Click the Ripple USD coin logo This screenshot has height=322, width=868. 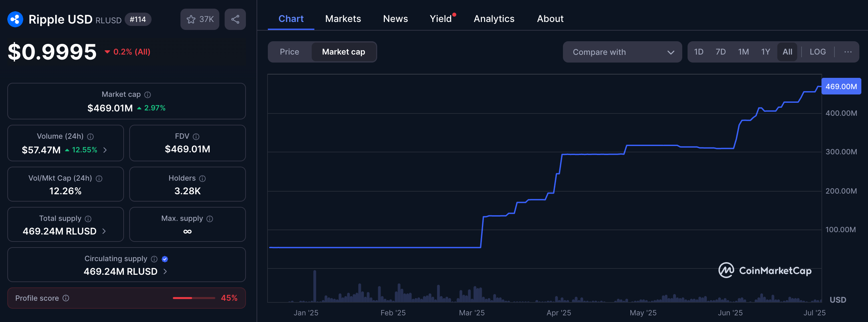point(15,19)
